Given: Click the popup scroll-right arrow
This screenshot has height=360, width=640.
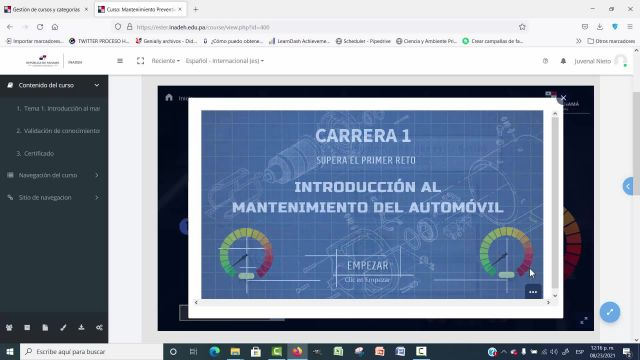Looking at the screenshot, I should [x=548, y=302].
